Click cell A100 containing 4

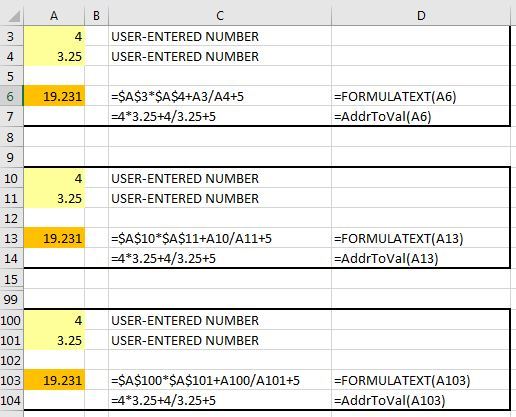click(54, 320)
